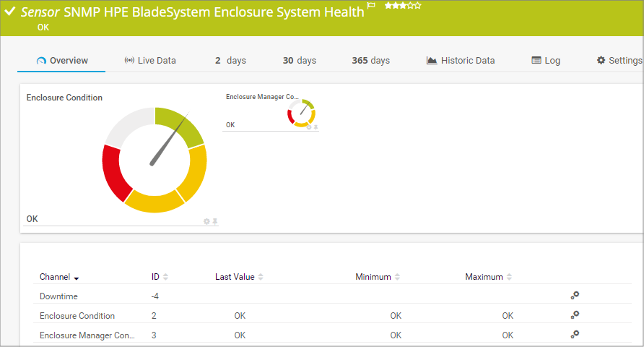Screen dimensions: 644x347
Task: Open gear settings on Enclosure Condition gauge
Action: [206, 221]
